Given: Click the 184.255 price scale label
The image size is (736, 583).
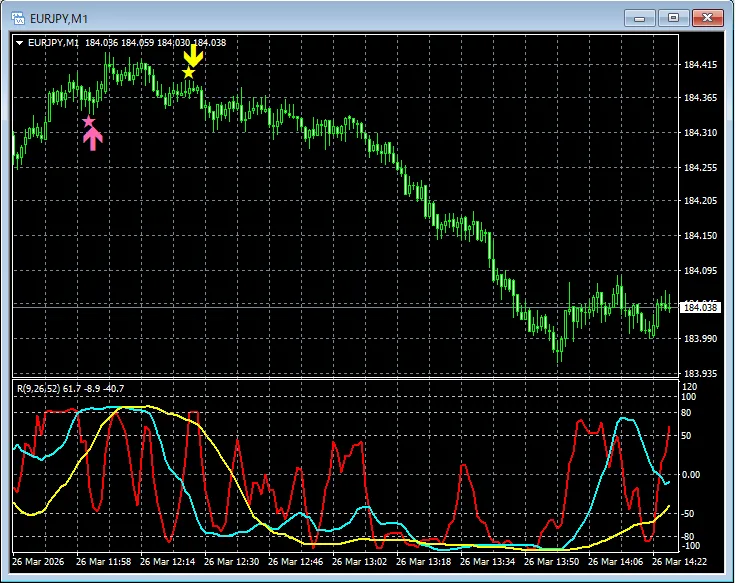Looking at the screenshot, I should [x=700, y=168].
